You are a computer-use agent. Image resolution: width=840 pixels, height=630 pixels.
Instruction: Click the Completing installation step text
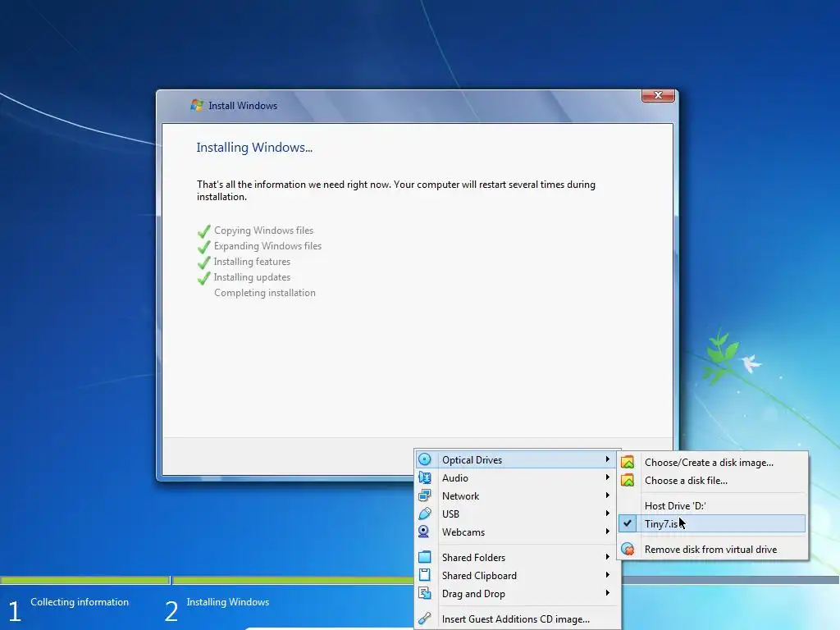[265, 293]
